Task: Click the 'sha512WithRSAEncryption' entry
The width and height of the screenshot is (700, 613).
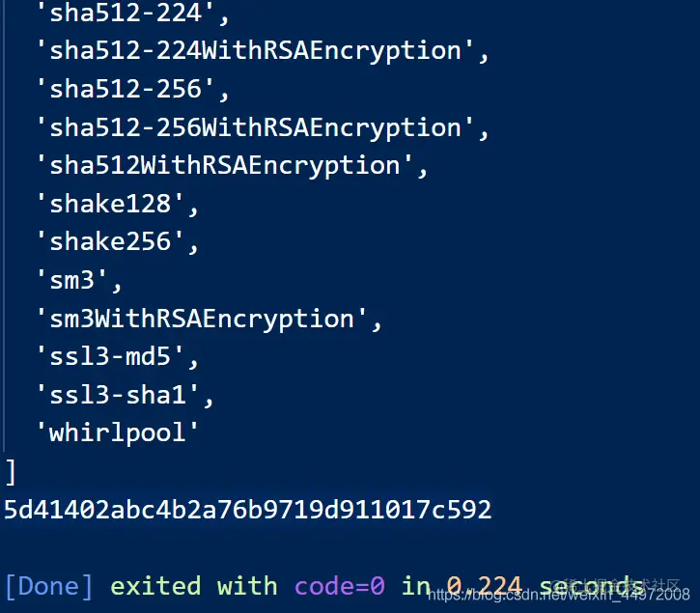Action: pyautogui.click(x=232, y=166)
